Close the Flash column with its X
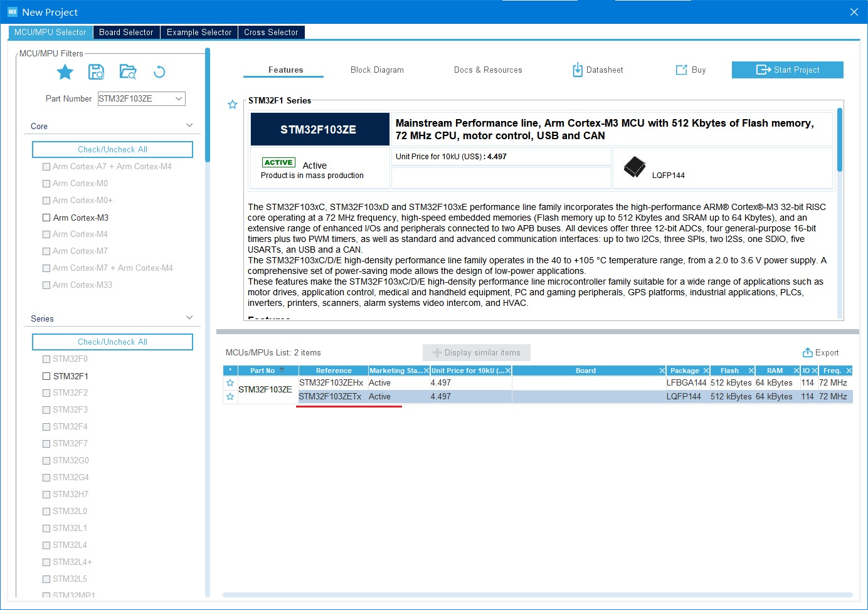The height and width of the screenshot is (610, 868). point(751,371)
